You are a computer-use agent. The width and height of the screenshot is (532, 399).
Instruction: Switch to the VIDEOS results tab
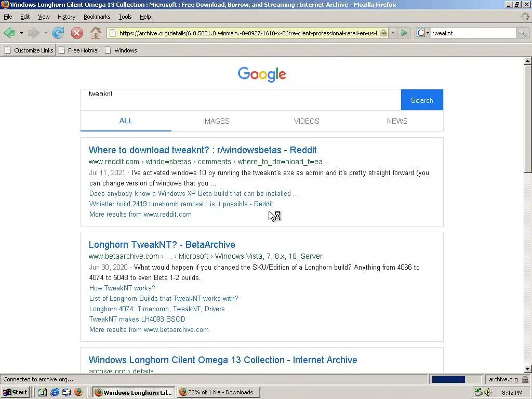[307, 121]
